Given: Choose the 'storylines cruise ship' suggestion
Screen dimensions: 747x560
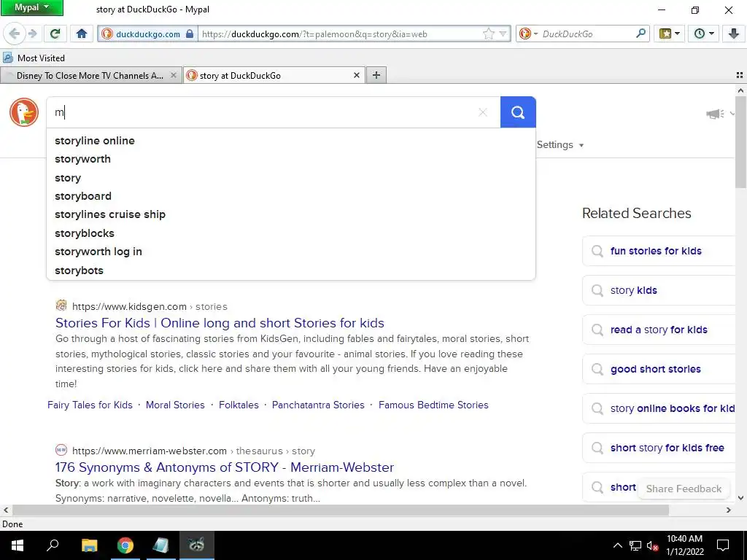Looking at the screenshot, I should (x=290, y=215).
